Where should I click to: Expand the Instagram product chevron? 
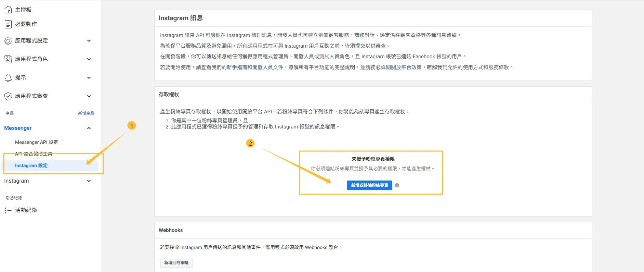pos(89,181)
